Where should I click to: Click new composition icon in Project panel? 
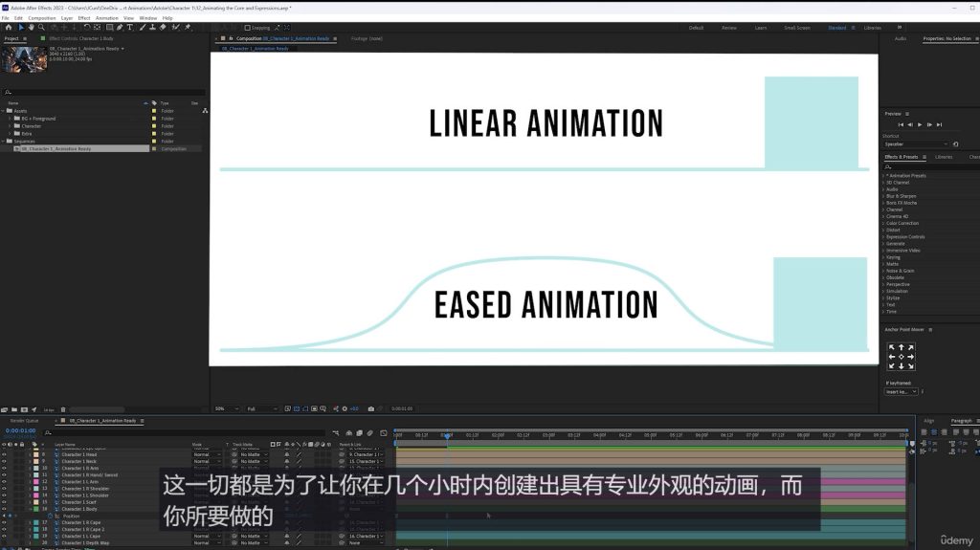tap(24, 409)
